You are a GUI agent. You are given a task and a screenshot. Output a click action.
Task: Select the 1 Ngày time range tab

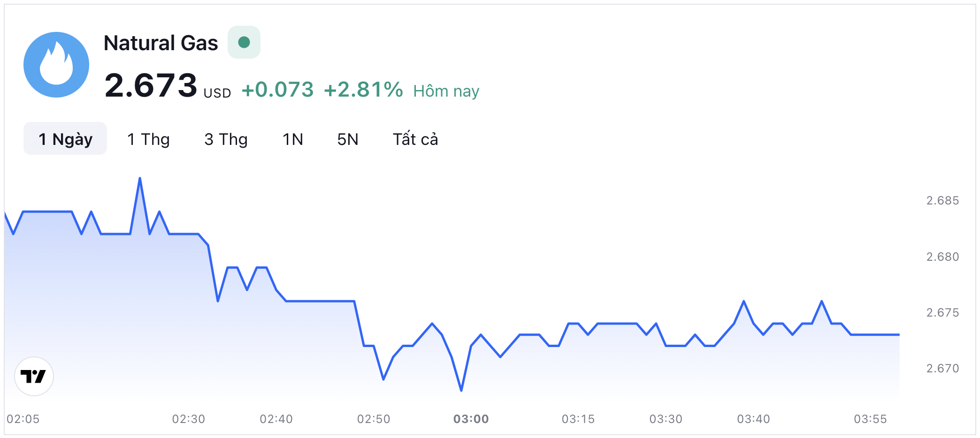point(65,139)
